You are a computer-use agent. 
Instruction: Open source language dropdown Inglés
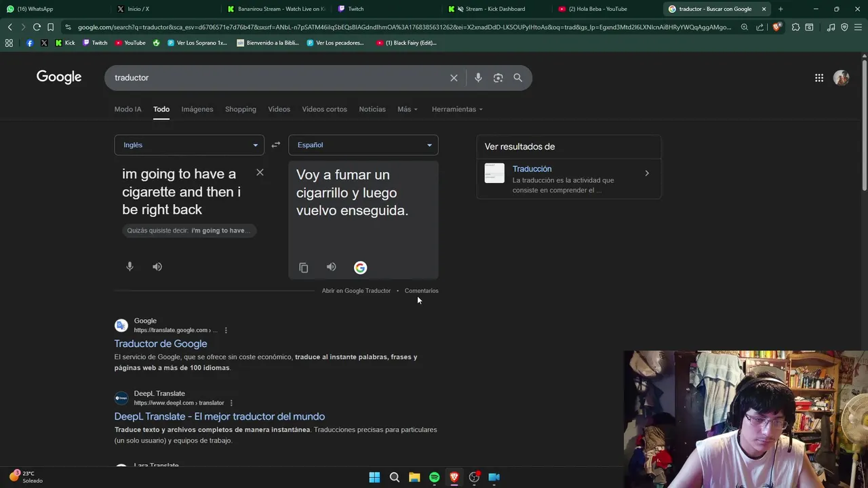(x=189, y=145)
